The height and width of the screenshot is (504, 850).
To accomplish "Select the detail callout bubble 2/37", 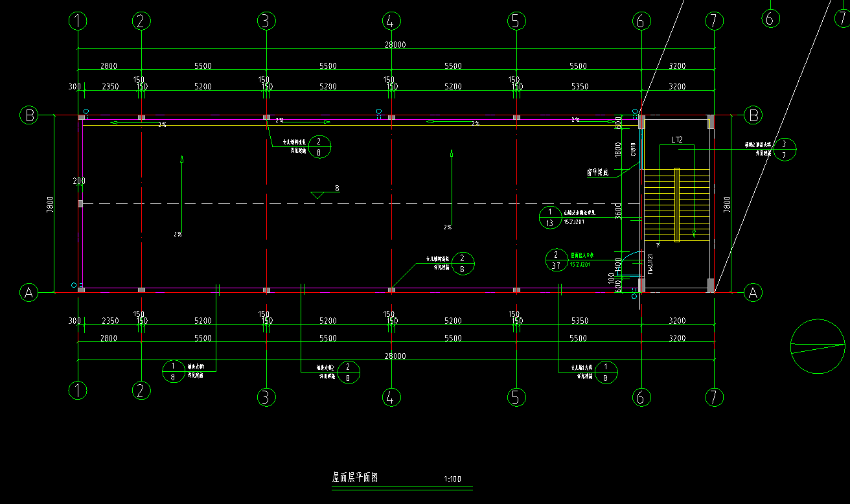I will 556,260.
